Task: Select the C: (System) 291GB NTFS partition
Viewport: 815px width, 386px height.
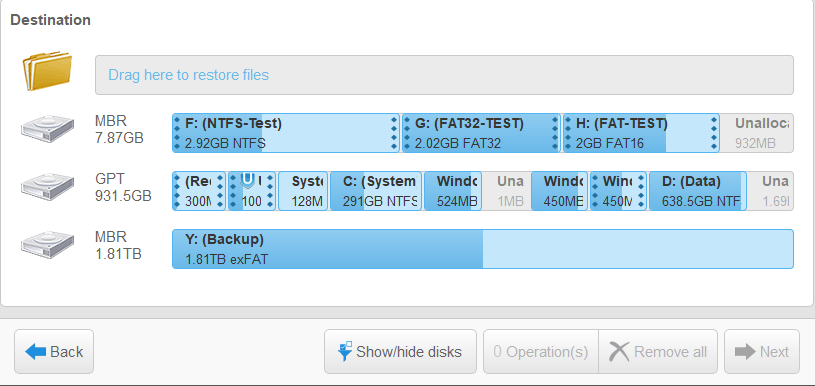Action: point(376,191)
